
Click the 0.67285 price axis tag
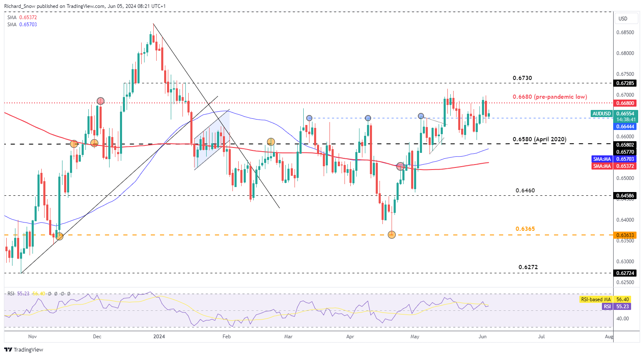[625, 83]
